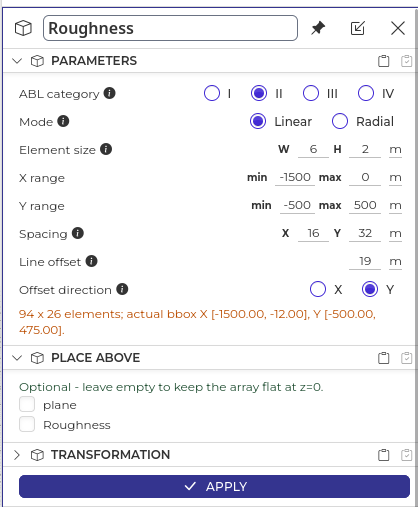
Task: Switch Mode to Radial
Action: [340, 121]
